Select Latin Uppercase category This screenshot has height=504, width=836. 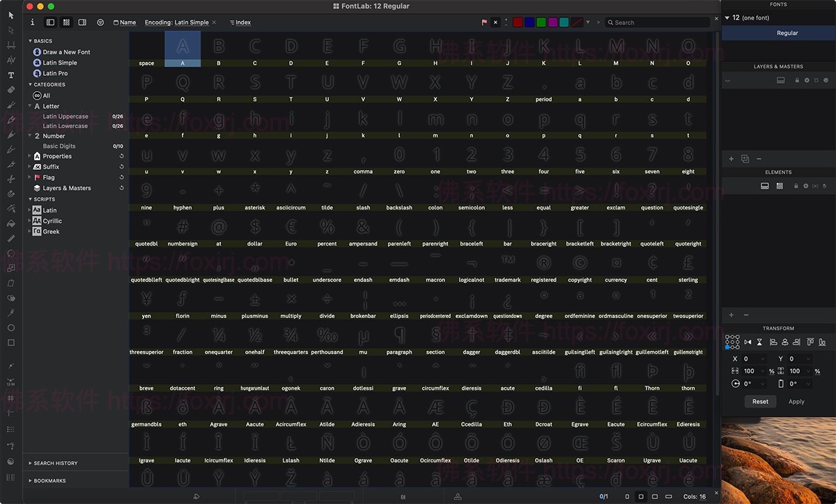65,116
